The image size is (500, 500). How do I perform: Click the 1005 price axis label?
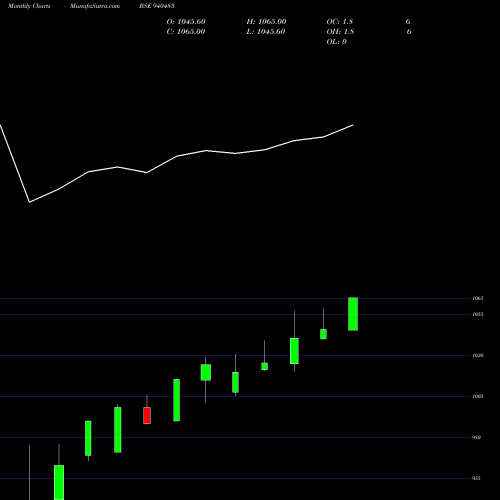point(478,396)
